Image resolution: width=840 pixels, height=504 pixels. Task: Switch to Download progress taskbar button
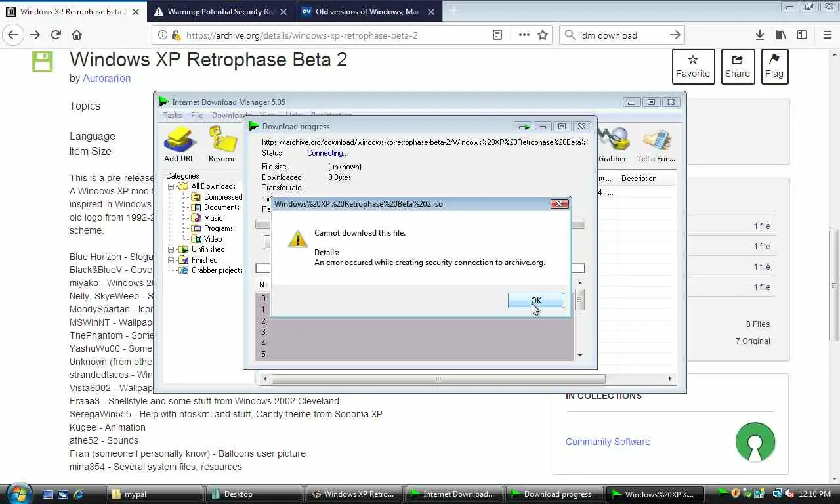554,494
